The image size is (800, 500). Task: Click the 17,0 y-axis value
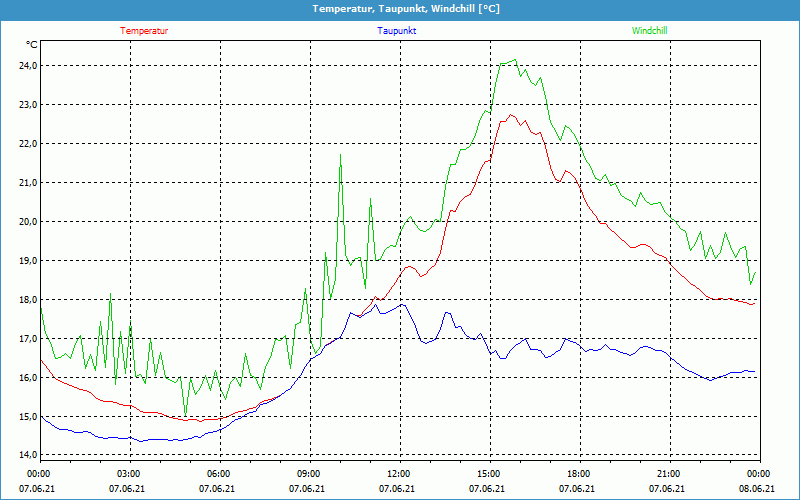(28, 339)
